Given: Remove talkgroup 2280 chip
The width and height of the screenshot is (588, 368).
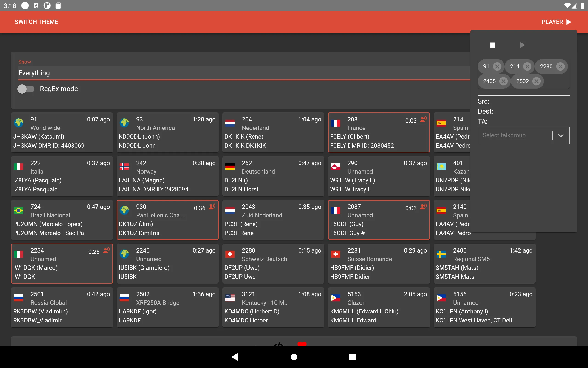Looking at the screenshot, I should [560, 66].
